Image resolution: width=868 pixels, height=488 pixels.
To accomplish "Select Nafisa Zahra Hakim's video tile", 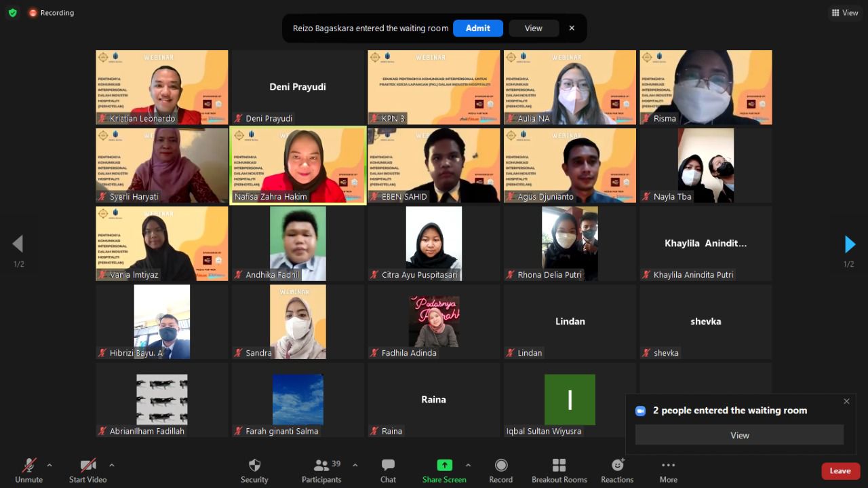I will (x=298, y=165).
